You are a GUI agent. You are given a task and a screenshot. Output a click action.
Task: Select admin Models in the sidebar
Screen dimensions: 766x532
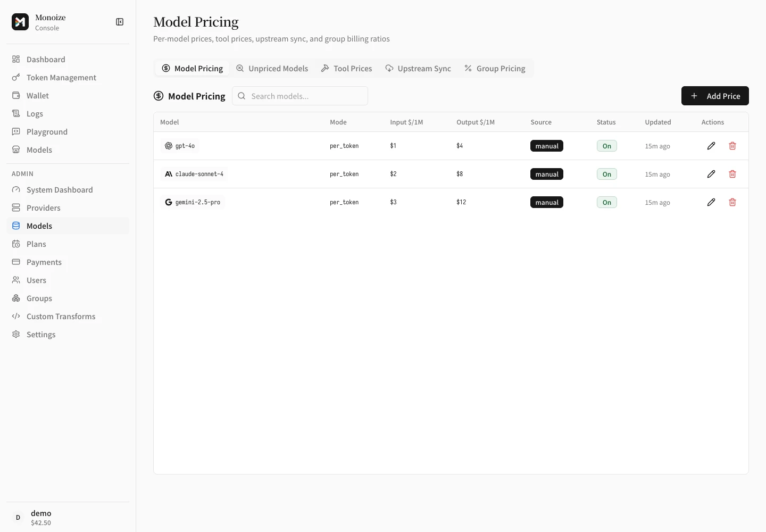coord(68,226)
